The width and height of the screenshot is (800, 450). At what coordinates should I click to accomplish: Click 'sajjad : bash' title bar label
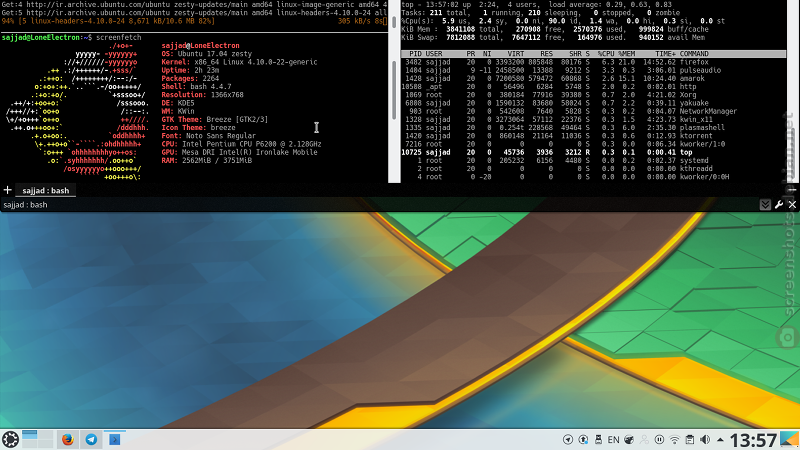pos(25,205)
